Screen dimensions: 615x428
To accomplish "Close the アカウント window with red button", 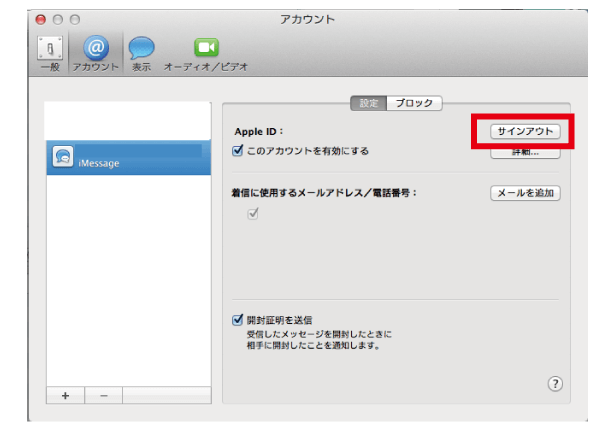I will pyautogui.click(x=40, y=19).
